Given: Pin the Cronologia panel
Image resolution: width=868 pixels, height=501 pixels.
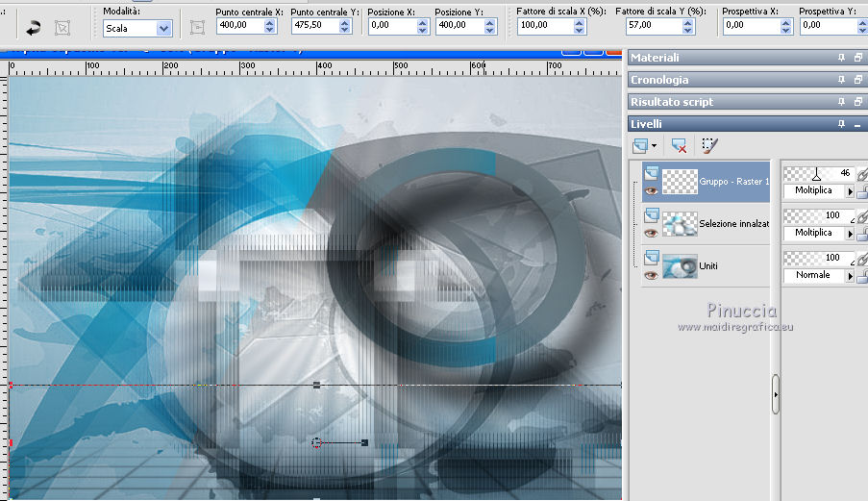Looking at the screenshot, I should [841, 80].
